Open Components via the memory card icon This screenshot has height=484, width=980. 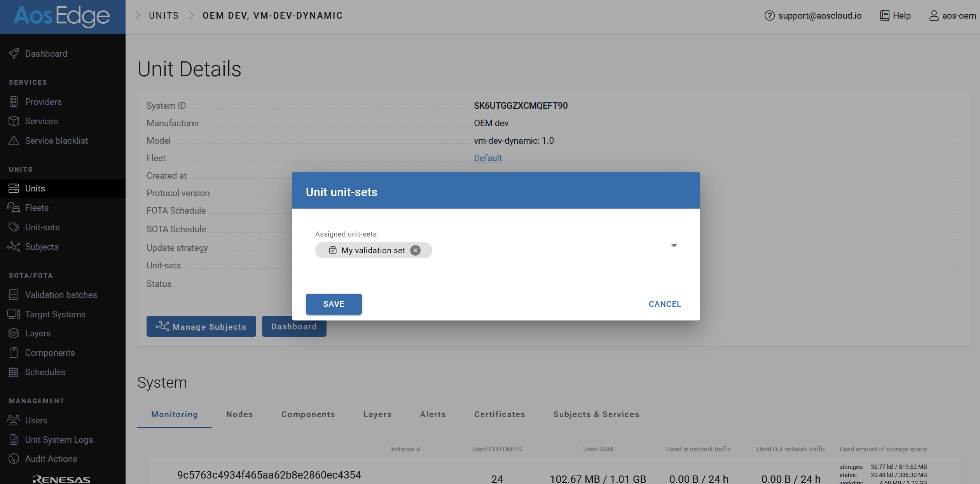pos(14,352)
